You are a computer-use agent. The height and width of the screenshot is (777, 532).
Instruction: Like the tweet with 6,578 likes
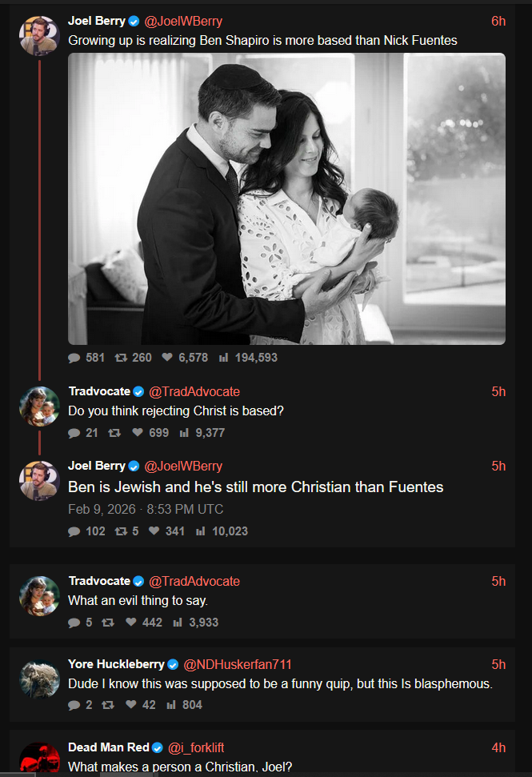[x=166, y=358]
